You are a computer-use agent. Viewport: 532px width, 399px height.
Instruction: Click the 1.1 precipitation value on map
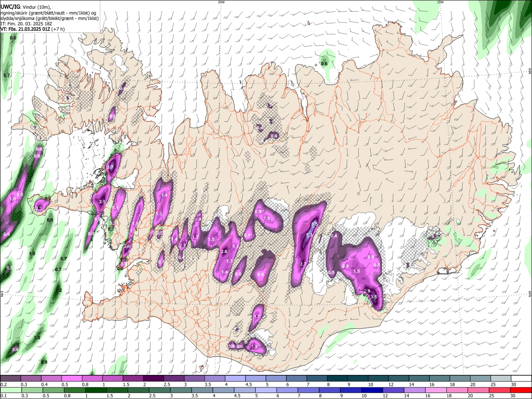pos(235,246)
